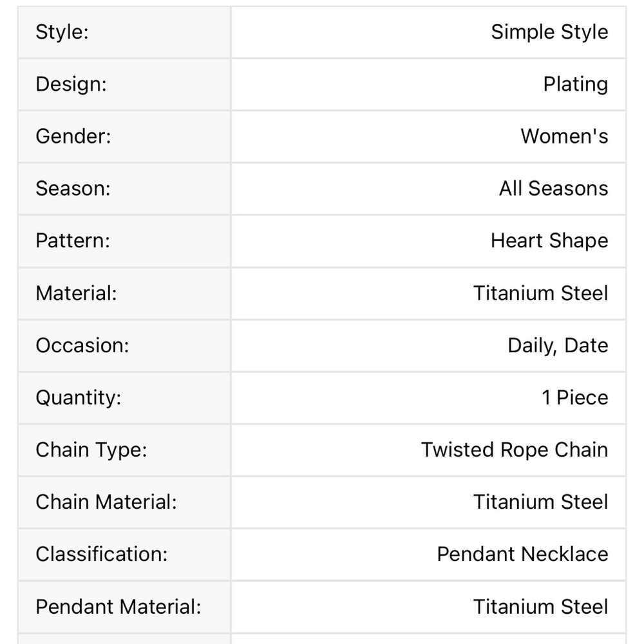
Task: Select the Design label
Action: click(x=71, y=84)
